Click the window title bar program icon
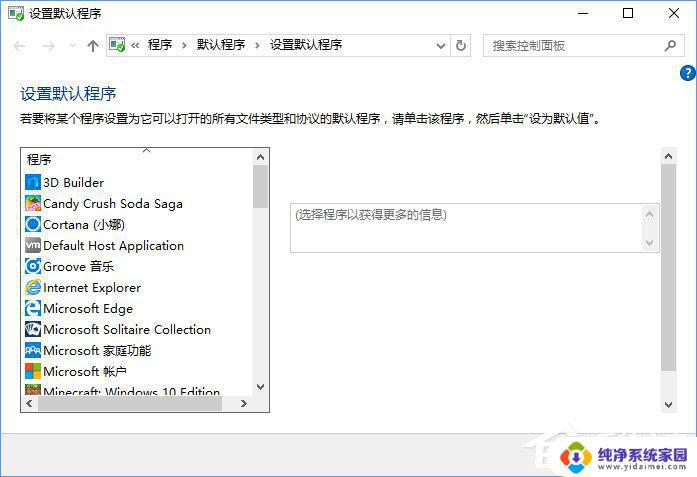Viewport: 697px width, 477px height. pyautogui.click(x=16, y=13)
